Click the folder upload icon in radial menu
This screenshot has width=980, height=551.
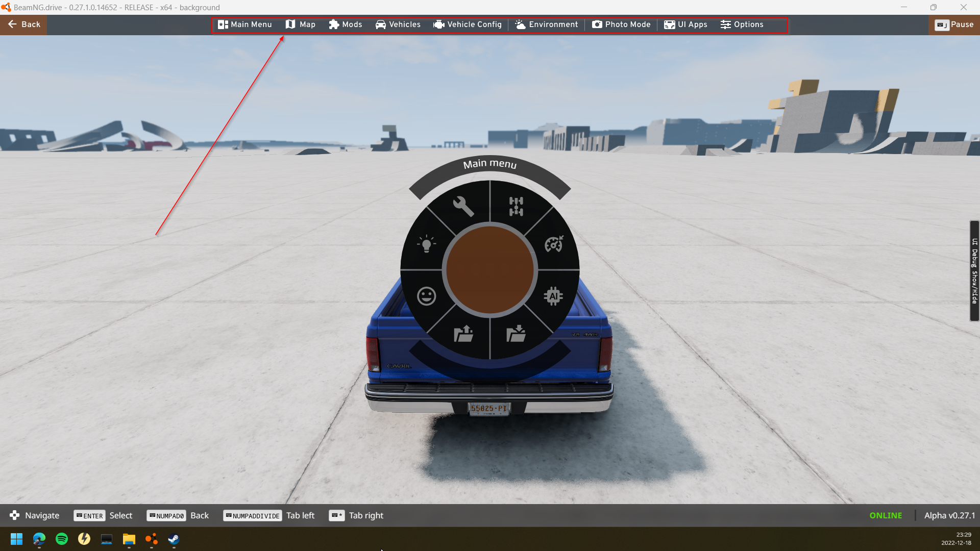tap(463, 334)
